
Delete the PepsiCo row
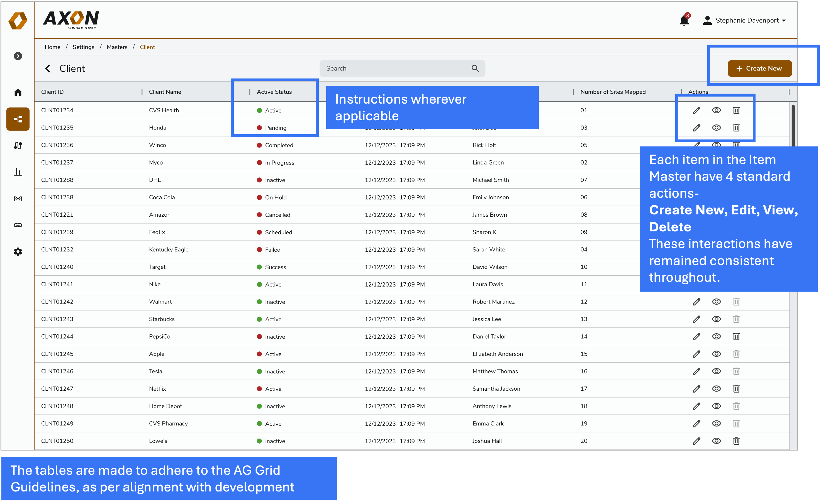(x=736, y=336)
